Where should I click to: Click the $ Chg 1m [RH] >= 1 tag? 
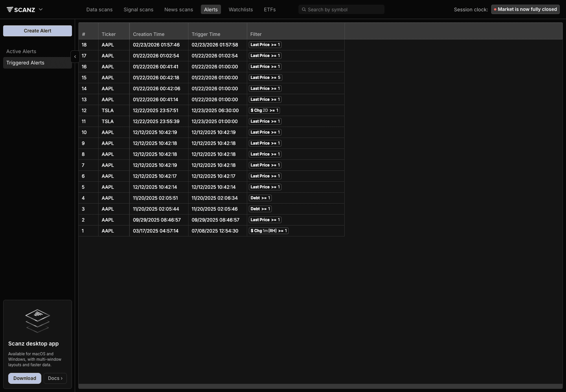coord(268,231)
